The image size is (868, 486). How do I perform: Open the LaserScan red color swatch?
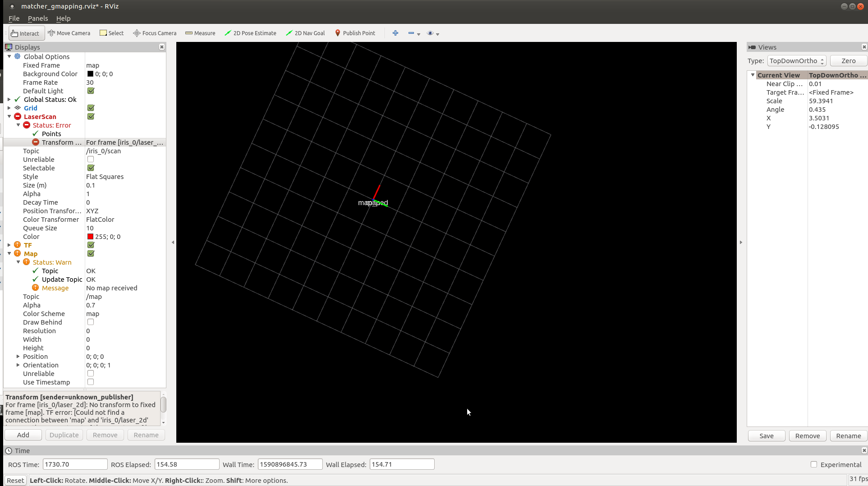pos(89,236)
